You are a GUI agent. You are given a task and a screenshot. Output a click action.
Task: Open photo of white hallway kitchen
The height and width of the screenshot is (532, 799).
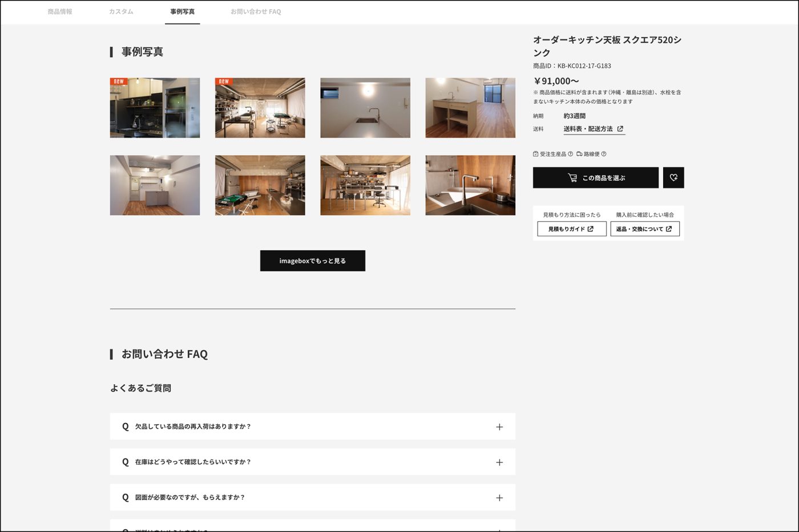point(155,185)
